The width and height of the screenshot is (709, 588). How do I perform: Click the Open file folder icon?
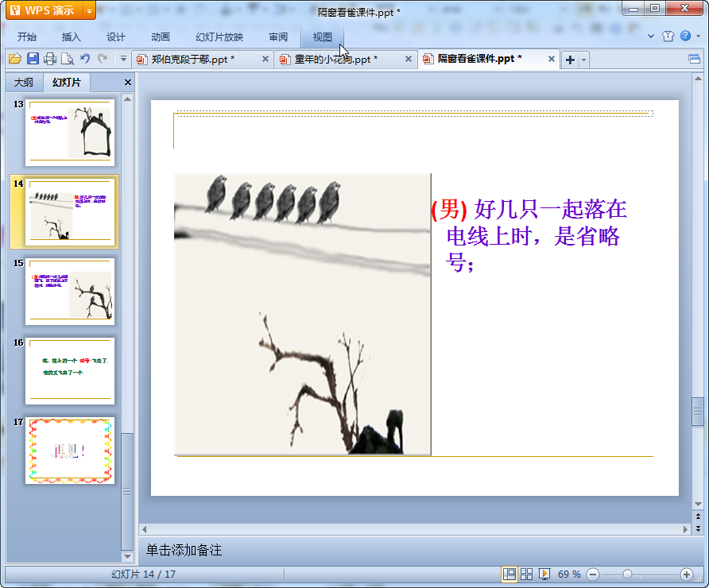point(15,59)
